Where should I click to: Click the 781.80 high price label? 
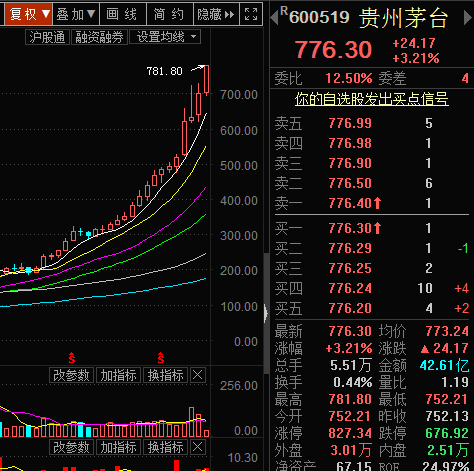(x=164, y=71)
